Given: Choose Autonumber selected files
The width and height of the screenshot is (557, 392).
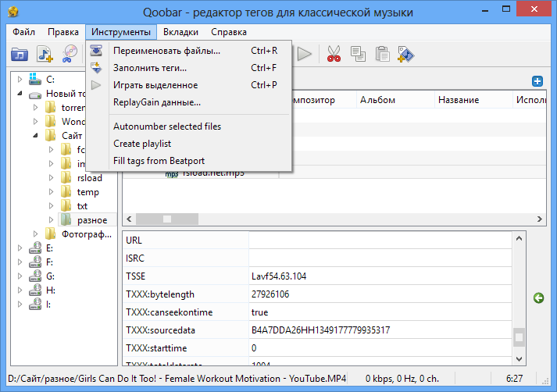Looking at the screenshot, I should (x=188, y=127).
